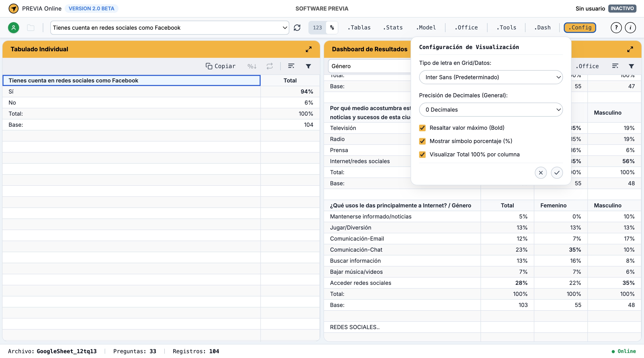The width and height of the screenshot is (644, 358).
Task: Click the swap/transpose arrows icon in Tabulado
Action: click(270, 66)
